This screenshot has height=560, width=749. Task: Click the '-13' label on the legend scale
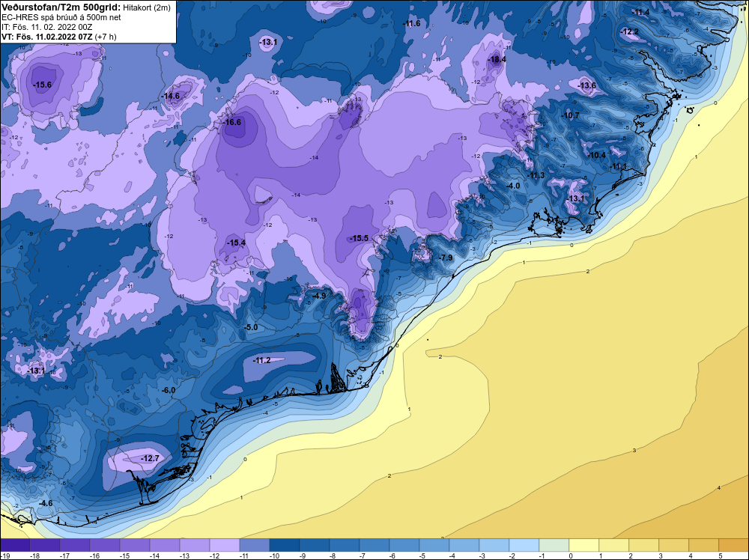[184, 556]
